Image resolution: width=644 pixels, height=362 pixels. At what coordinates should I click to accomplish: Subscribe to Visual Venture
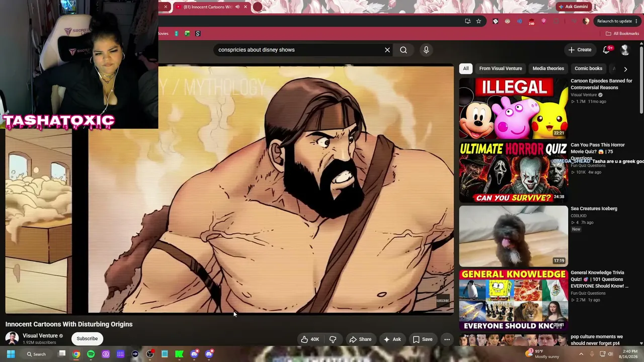[87, 339]
